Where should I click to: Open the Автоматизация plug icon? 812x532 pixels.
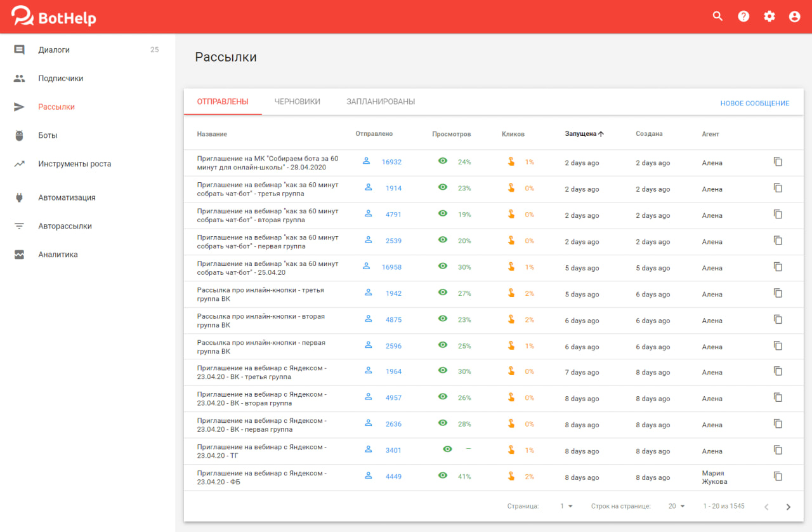pyautogui.click(x=19, y=197)
